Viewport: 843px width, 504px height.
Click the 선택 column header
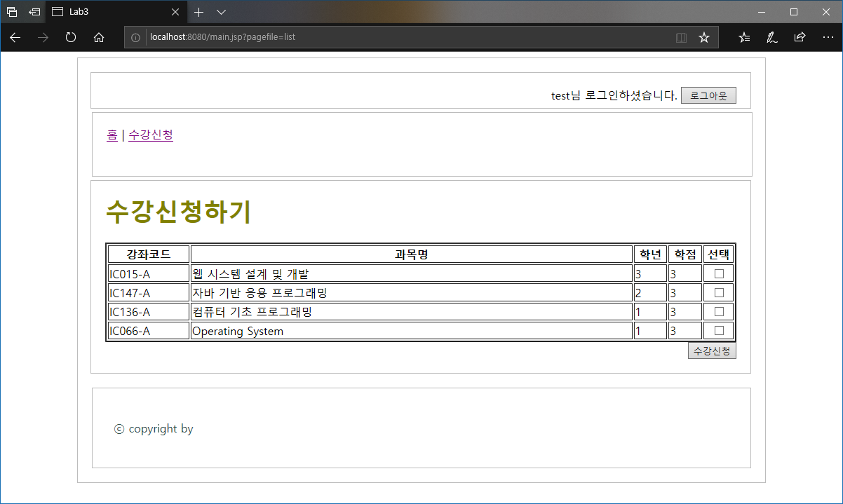tap(719, 254)
